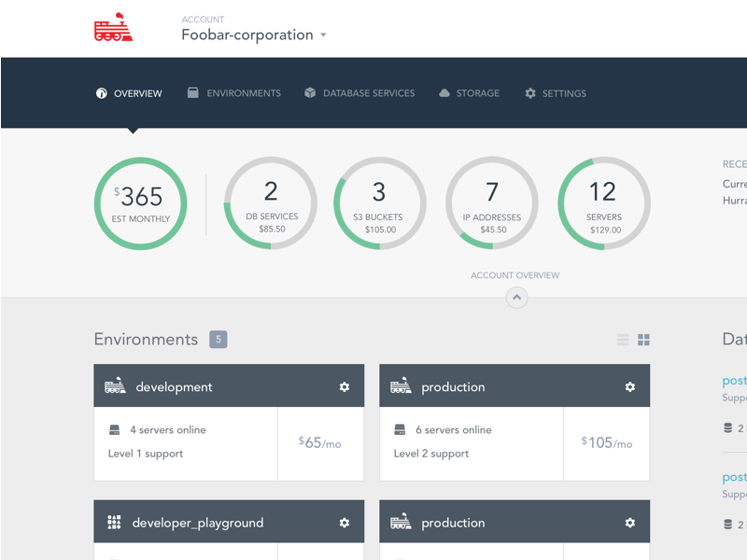Switch environments to grid view
This screenshot has width=747, height=560.
(643, 340)
